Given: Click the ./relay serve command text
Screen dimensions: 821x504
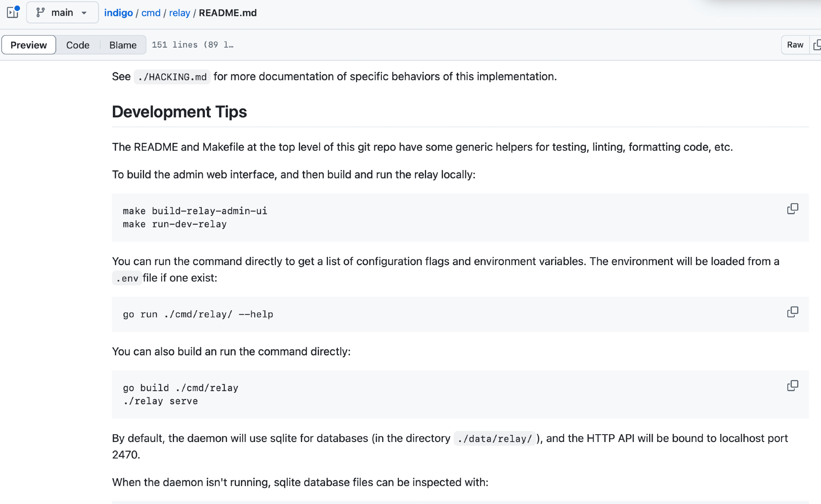Looking at the screenshot, I should (x=161, y=401).
